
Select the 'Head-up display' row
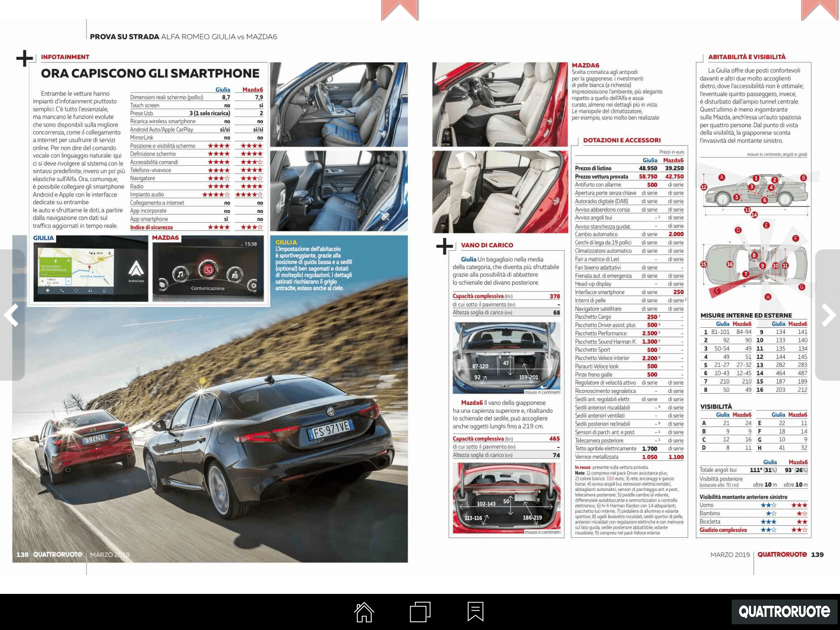(x=629, y=284)
